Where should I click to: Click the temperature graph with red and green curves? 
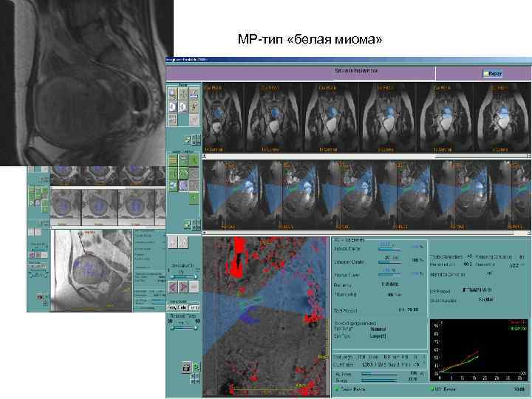(x=479, y=350)
